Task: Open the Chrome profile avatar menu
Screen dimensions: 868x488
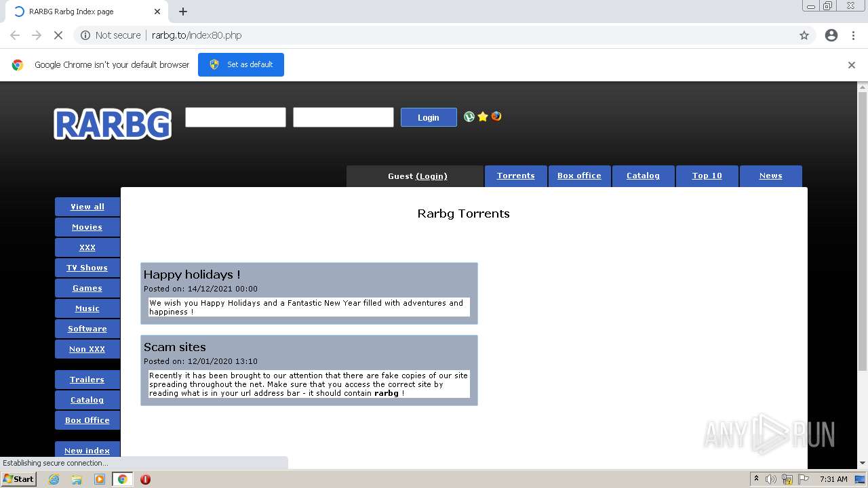Action: [x=831, y=35]
